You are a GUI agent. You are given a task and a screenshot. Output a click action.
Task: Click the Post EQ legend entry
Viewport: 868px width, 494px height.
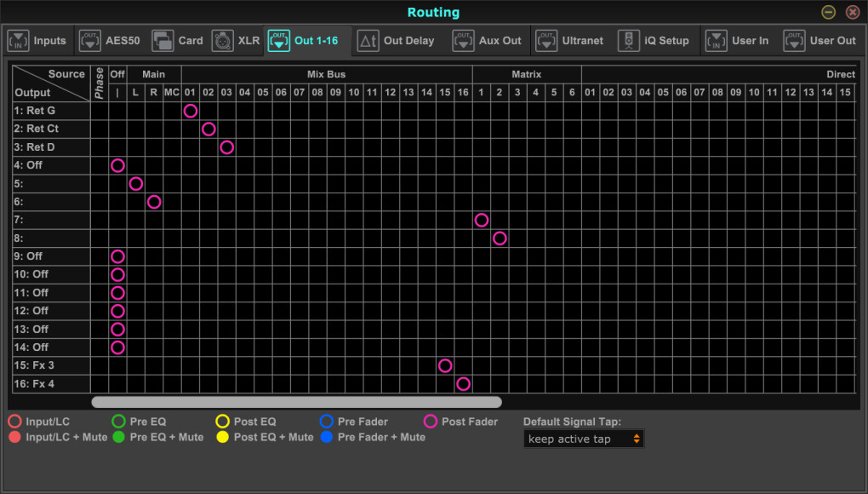pos(246,422)
